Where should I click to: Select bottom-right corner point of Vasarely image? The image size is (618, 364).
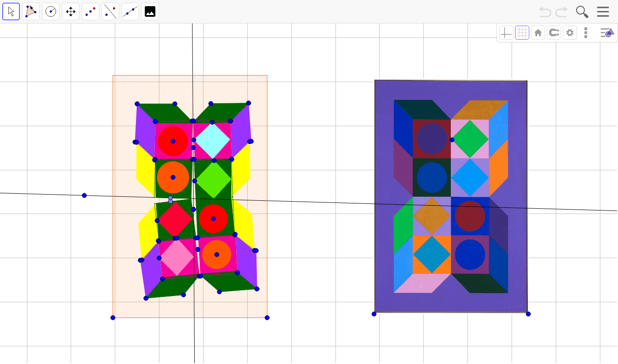528,314
